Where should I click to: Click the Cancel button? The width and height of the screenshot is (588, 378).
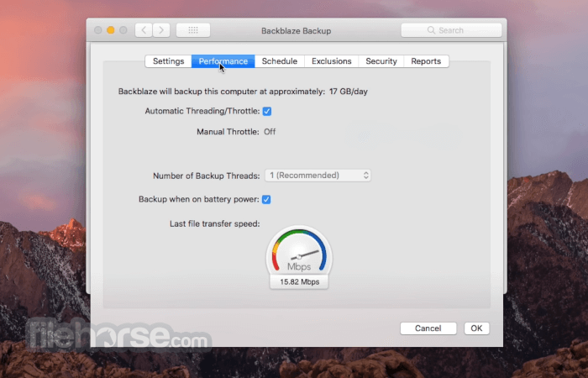click(x=428, y=328)
